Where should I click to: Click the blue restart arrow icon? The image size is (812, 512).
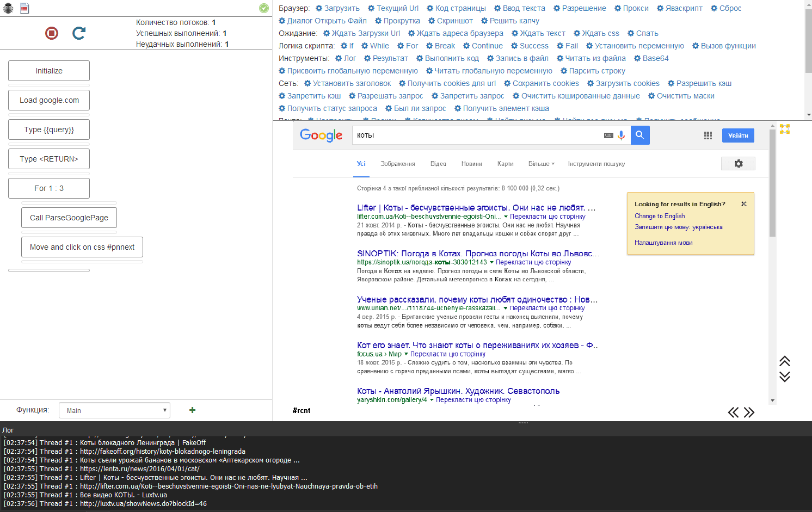[x=79, y=34]
